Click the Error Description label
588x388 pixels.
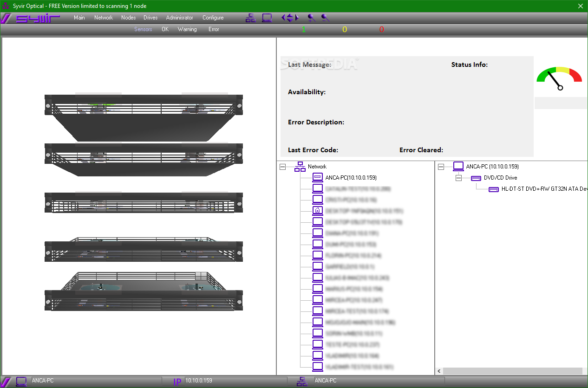(316, 122)
